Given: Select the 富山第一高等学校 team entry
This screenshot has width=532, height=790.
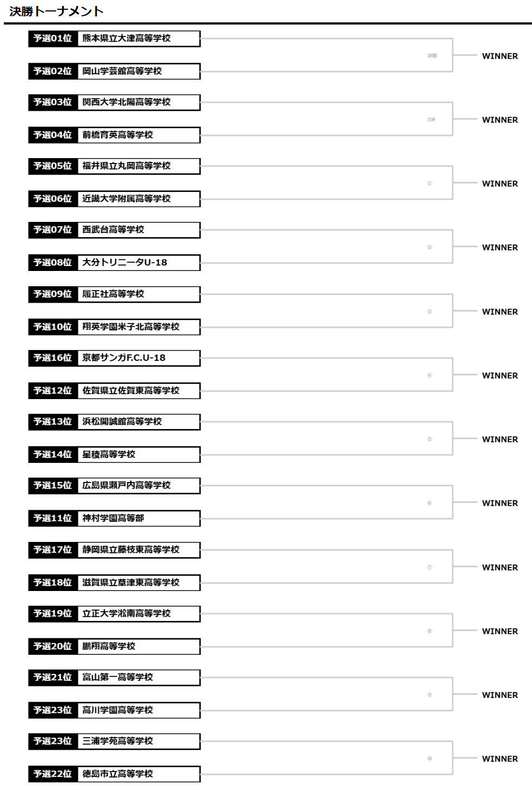Looking at the screenshot, I should point(138,677).
